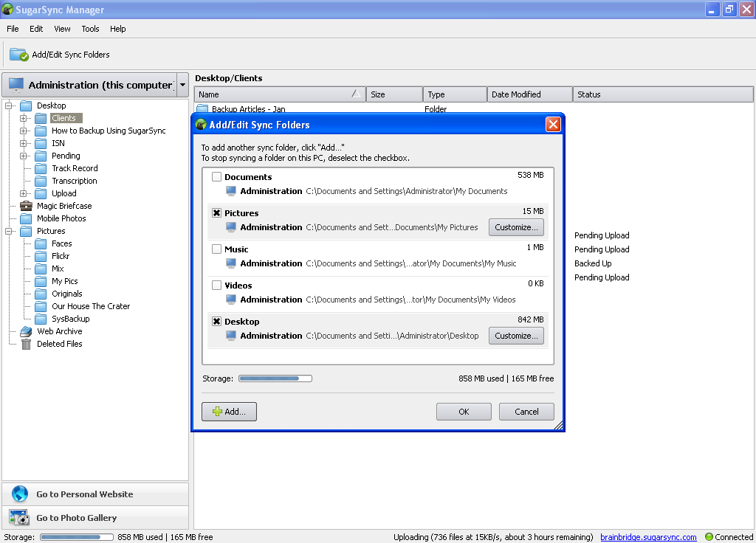The image size is (756, 543).
Task: Open the View menu
Action: coord(62,29)
